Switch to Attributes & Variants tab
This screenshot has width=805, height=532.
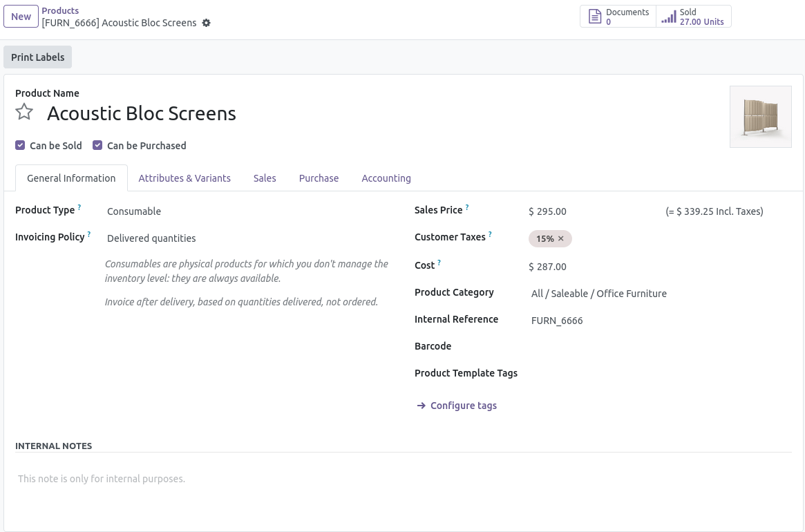[184, 178]
